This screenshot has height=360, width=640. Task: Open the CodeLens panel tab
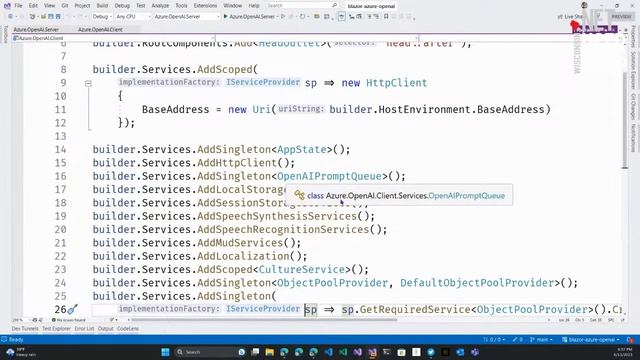click(128, 329)
